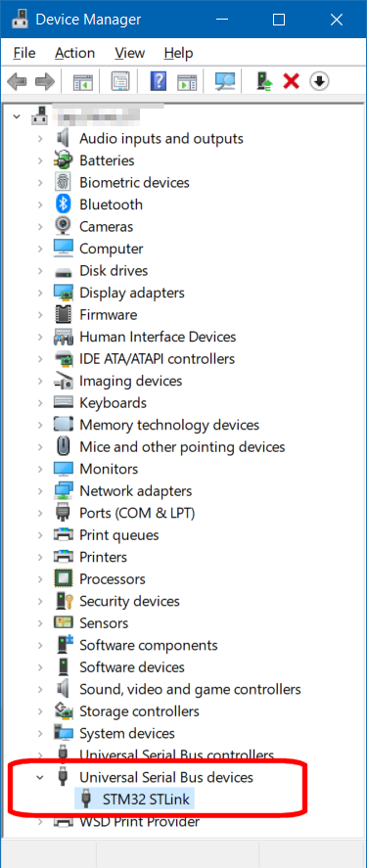
Task: Expand the Display adapters node
Action: point(40,293)
